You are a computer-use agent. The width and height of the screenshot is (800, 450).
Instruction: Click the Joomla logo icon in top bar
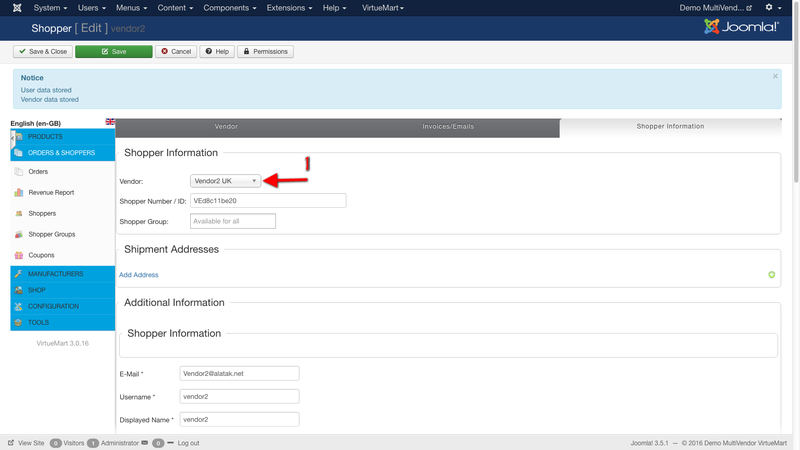tap(17, 8)
